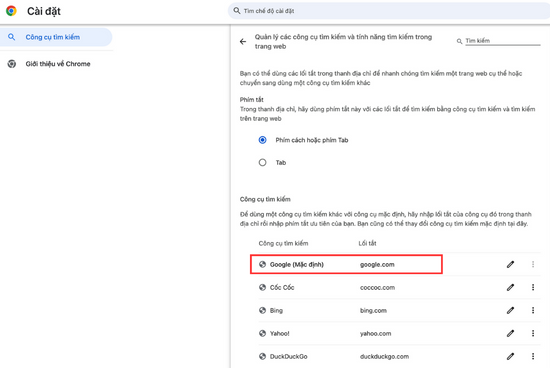Click the Google (Mặc định) entry name
The height and width of the screenshot is (368, 550).
tap(297, 265)
